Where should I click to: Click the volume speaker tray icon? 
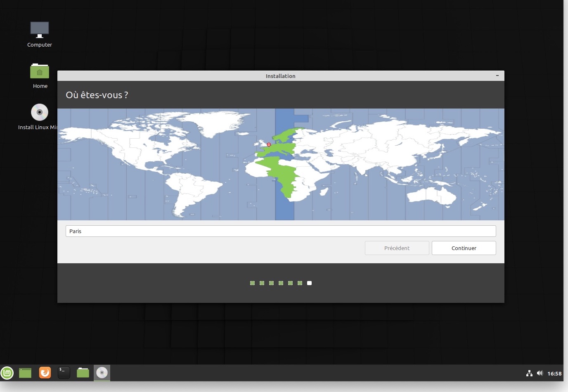coord(540,373)
